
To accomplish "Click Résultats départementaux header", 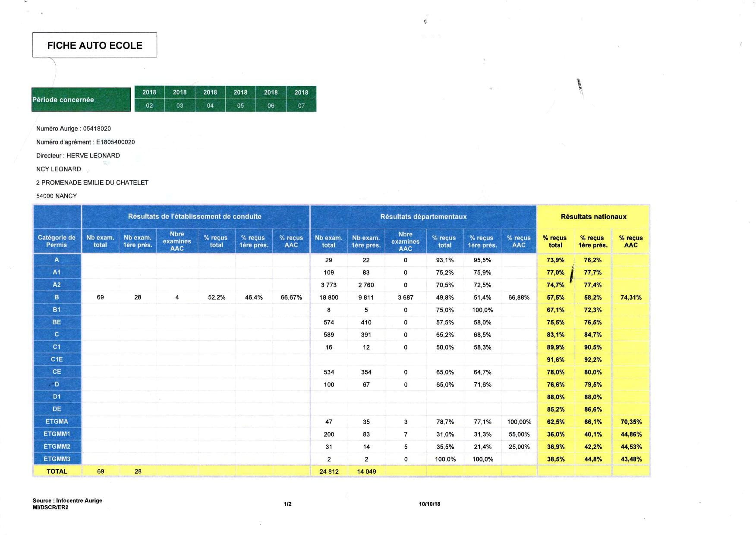I will (423, 217).
